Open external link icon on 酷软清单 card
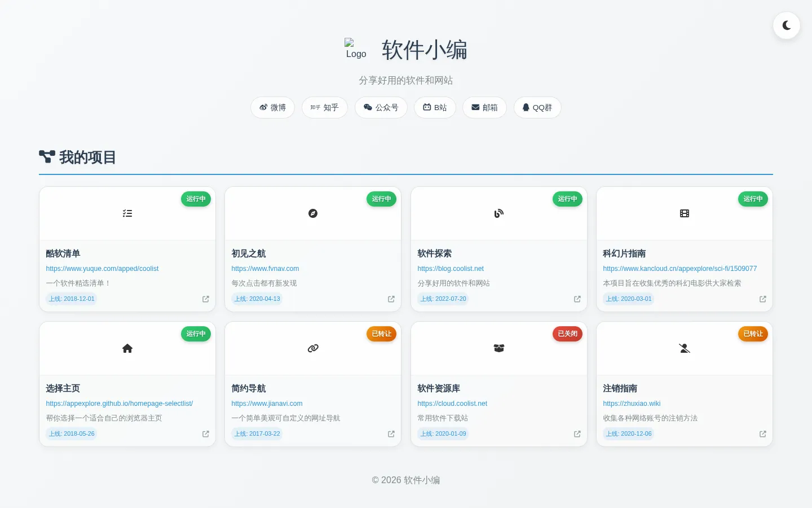The height and width of the screenshot is (508, 812). point(206,299)
